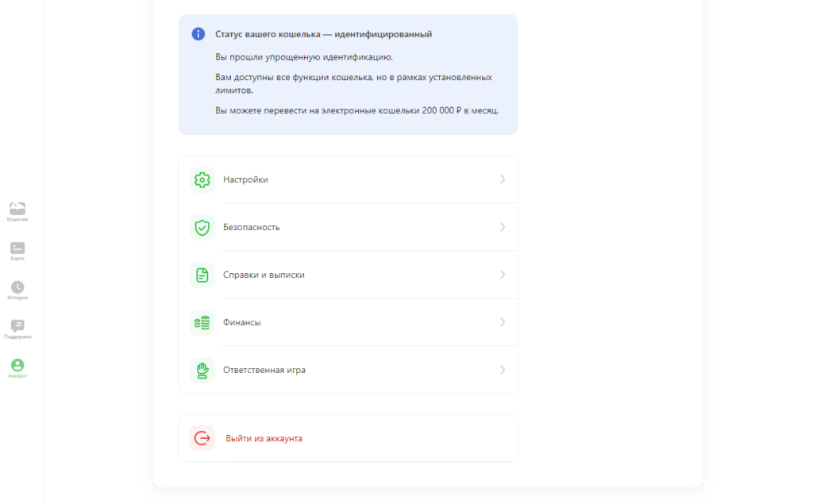
Task: Click the gear icon next to Настройки
Action: 202,179
